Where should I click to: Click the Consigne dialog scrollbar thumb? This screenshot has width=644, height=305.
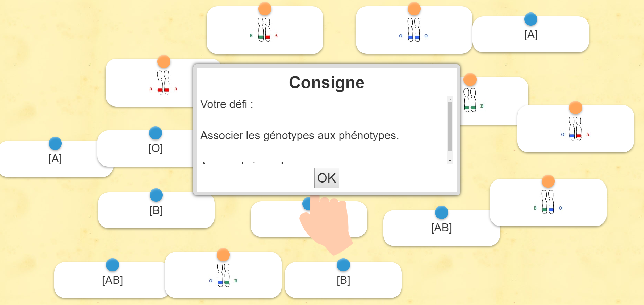[x=450, y=127]
